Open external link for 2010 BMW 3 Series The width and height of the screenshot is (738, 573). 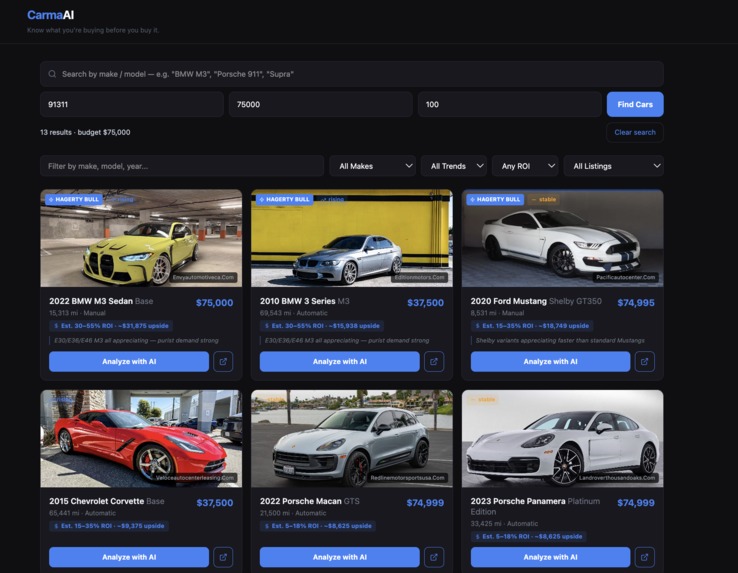434,362
